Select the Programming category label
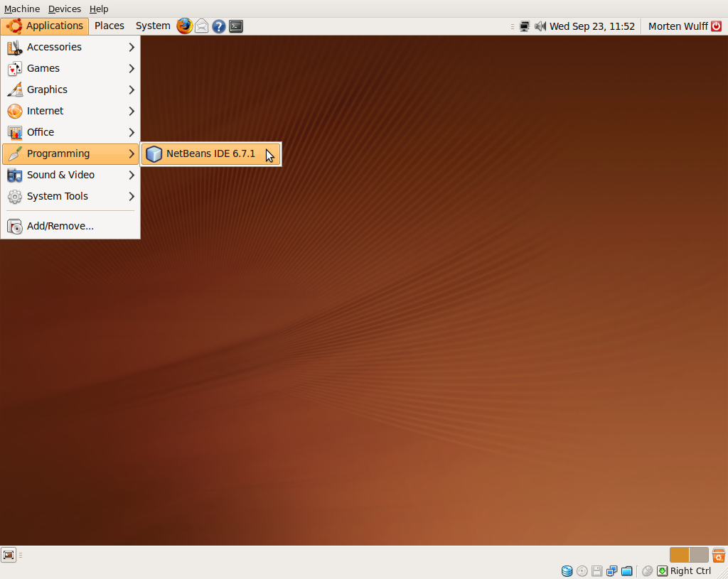 coord(58,153)
